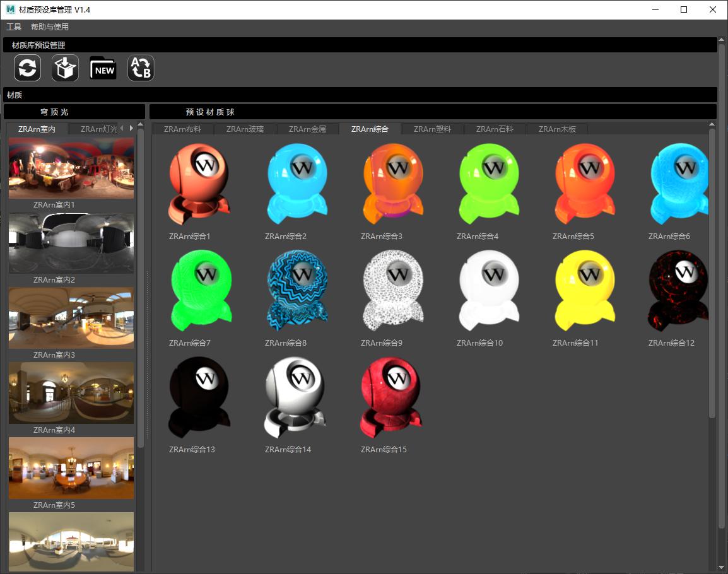Select the yellow ZRArn综合11 material ball
The image size is (728, 574).
[x=582, y=291]
